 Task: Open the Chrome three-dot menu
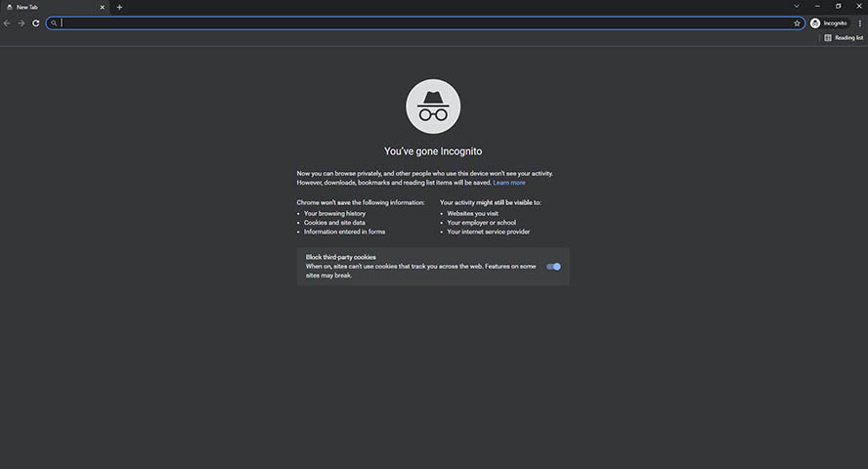859,22
